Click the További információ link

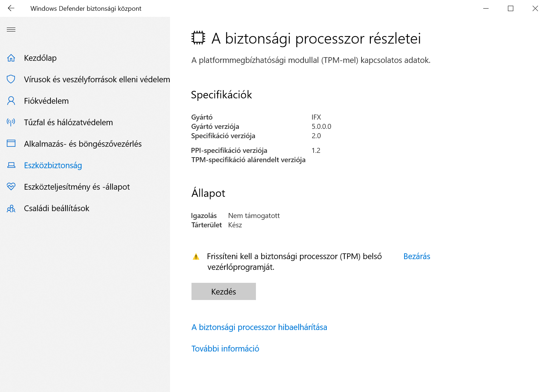[x=225, y=349]
